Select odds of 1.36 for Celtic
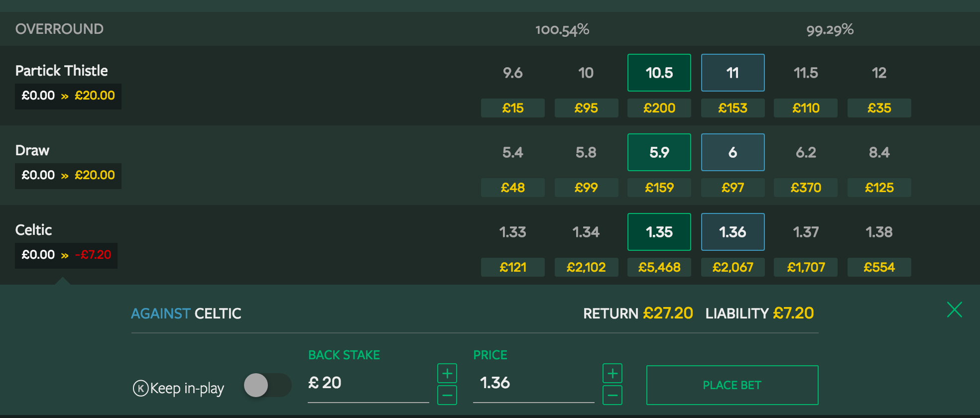The width and height of the screenshot is (980, 418). click(733, 232)
